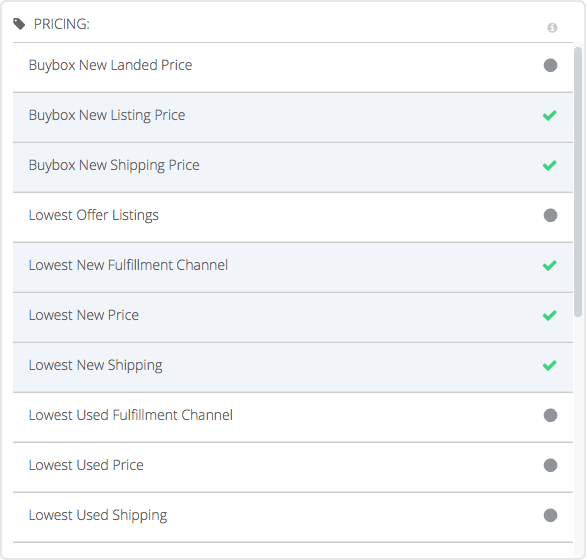Enable the Lowest Used Shipping gray dot
The width and height of the screenshot is (586, 560).
[550, 515]
